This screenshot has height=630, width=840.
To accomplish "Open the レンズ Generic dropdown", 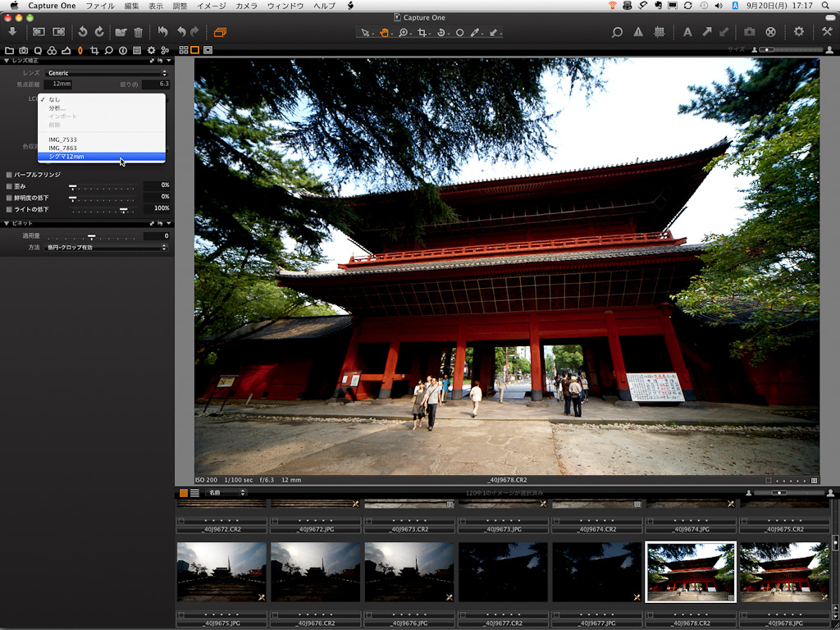I will [x=107, y=73].
